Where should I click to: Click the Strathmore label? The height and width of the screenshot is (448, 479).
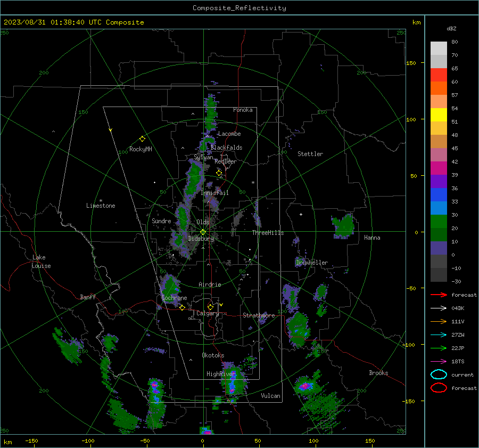[259, 315]
